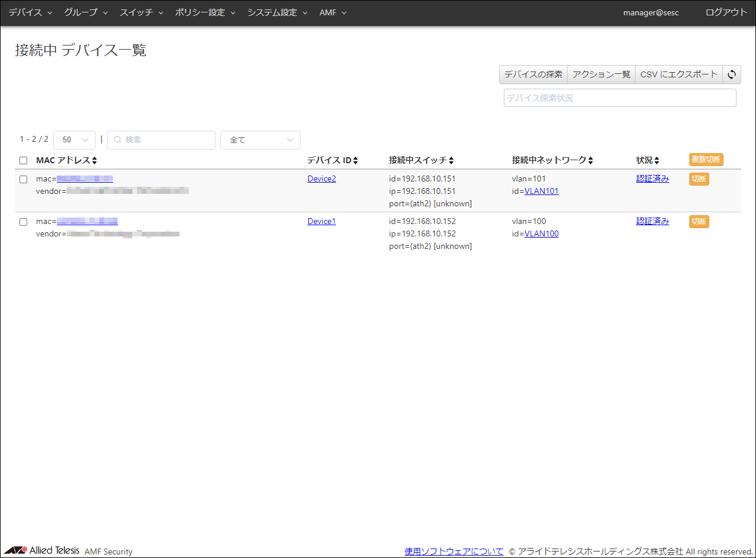Sort by 状況 column arrows
The height and width of the screenshot is (558, 756).
(657, 161)
